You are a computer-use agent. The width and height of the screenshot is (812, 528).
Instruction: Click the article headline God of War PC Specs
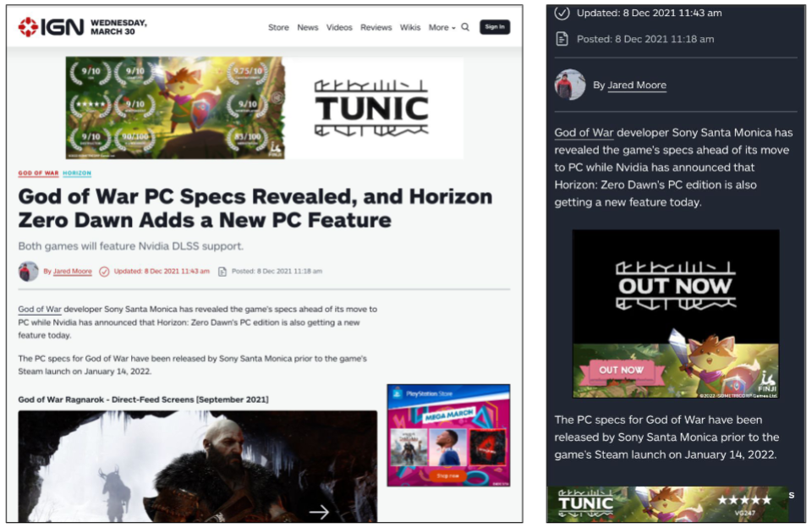pyautogui.click(x=255, y=208)
